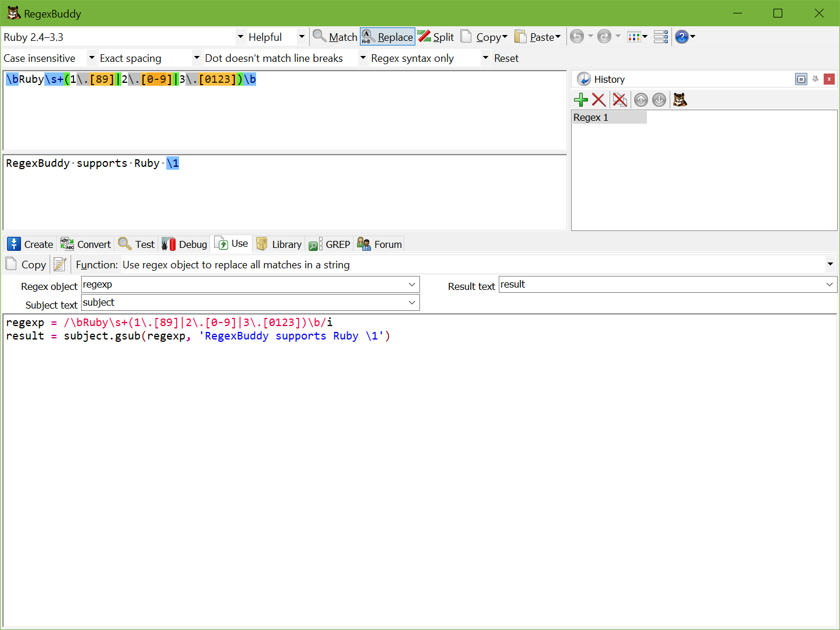Click the regexp code line
Screen dimensions: 840x630
coord(169,323)
